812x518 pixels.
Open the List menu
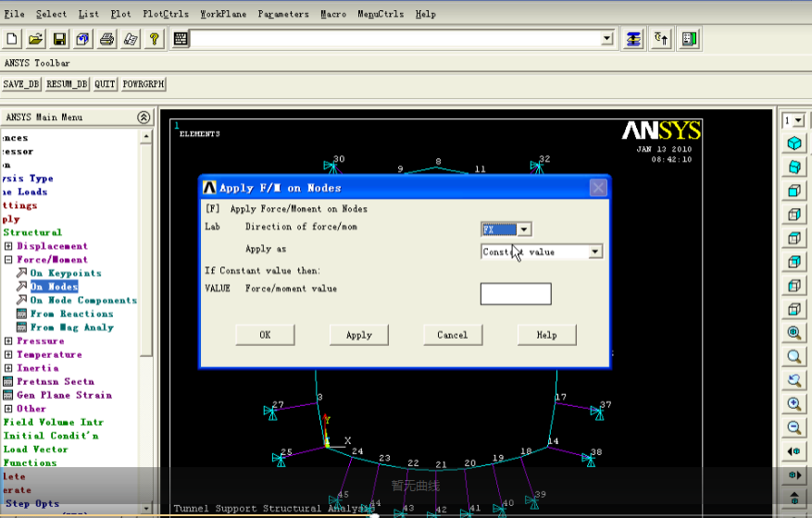tap(88, 14)
